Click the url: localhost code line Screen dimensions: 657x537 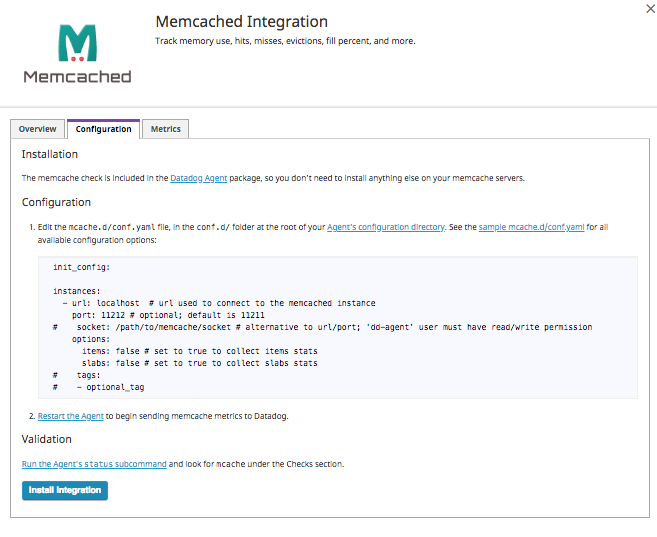tap(219, 303)
